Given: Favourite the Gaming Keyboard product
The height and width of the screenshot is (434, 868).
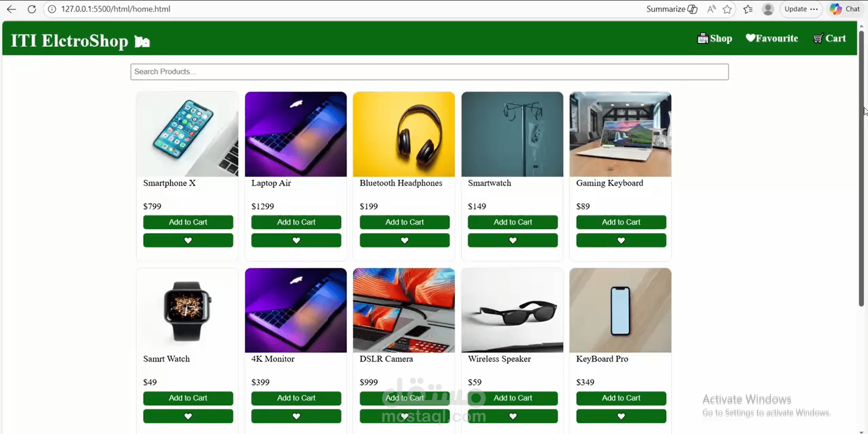Looking at the screenshot, I should coord(621,240).
